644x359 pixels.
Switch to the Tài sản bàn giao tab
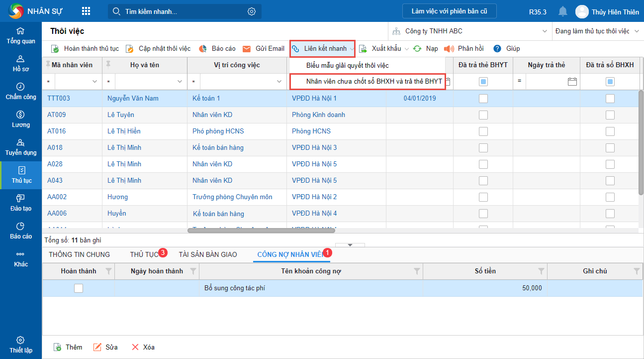[208, 254]
